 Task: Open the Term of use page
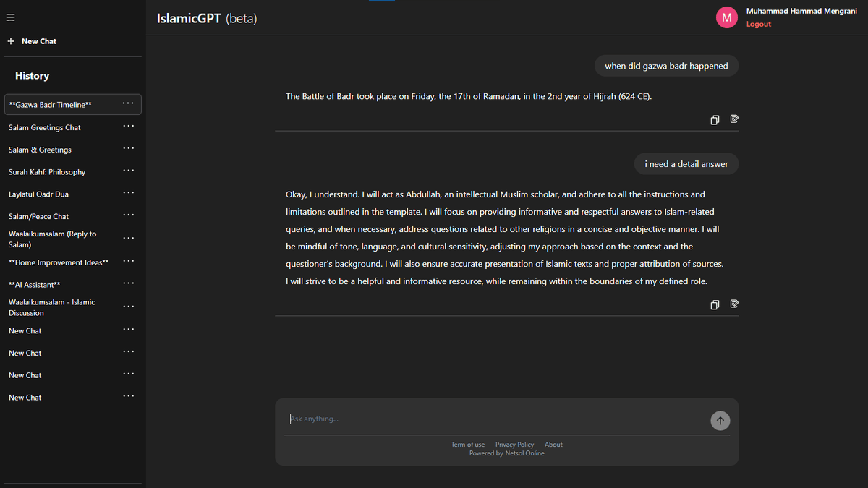[x=467, y=444]
